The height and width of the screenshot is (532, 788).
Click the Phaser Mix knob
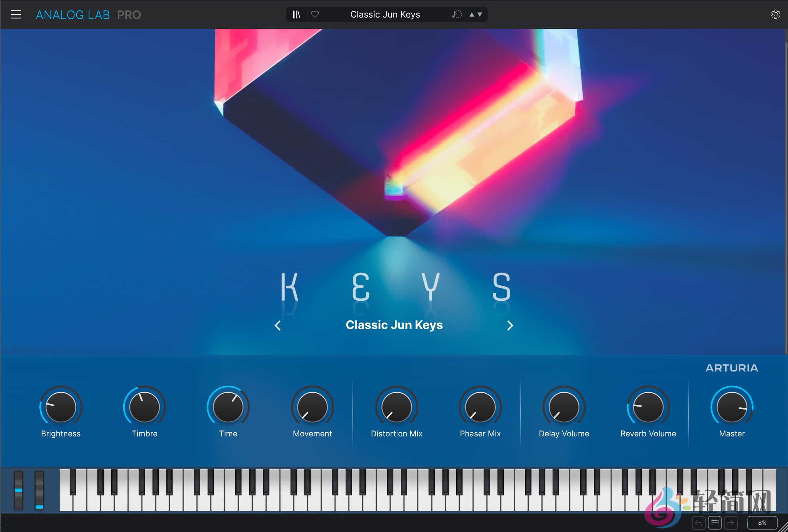click(x=480, y=407)
